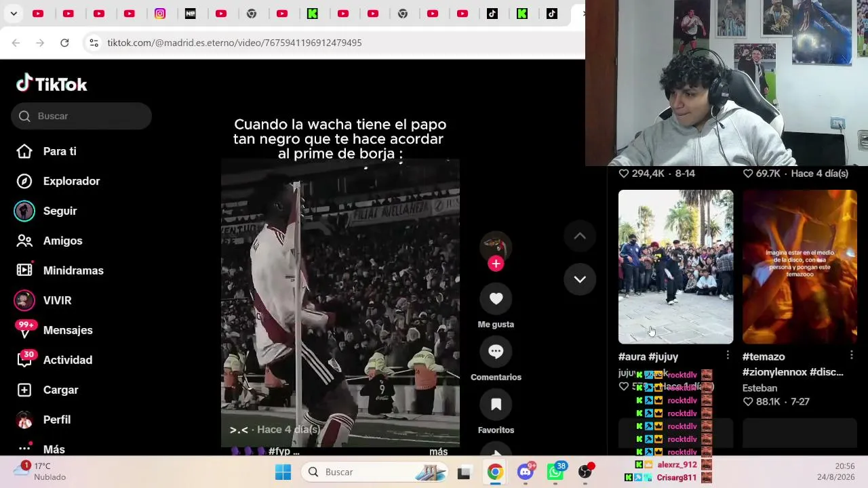Click the tiktok.com address bar URL
This screenshot has height=488, width=868.
[x=235, y=43]
